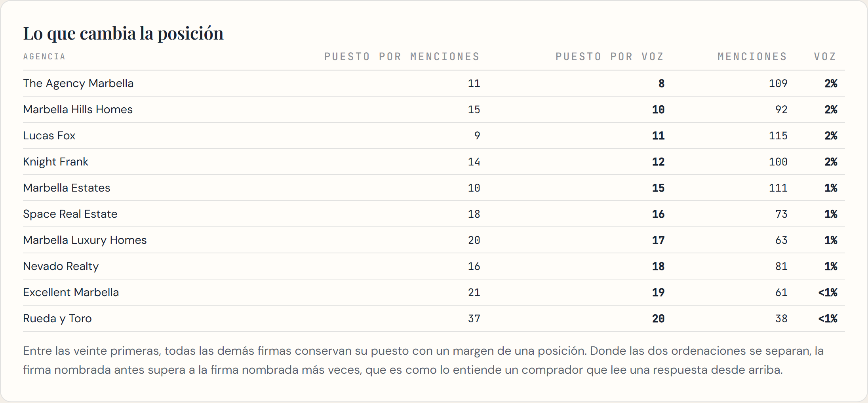Click the VOZ column header
868x403 pixels.
825,57
